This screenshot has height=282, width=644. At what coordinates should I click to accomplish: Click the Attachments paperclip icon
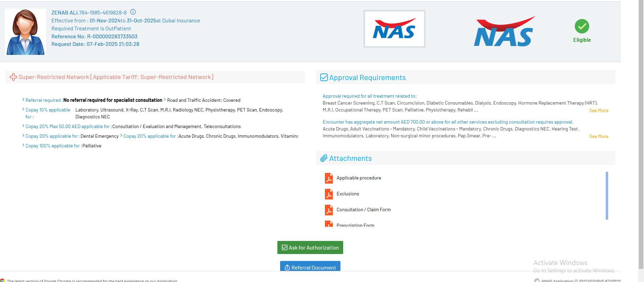pyautogui.click(x=324, y=158)
